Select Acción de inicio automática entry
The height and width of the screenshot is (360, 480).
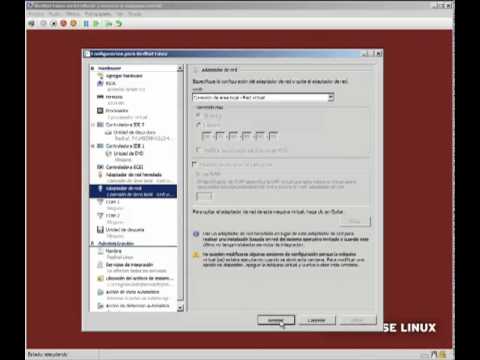[x=132, y=292]
